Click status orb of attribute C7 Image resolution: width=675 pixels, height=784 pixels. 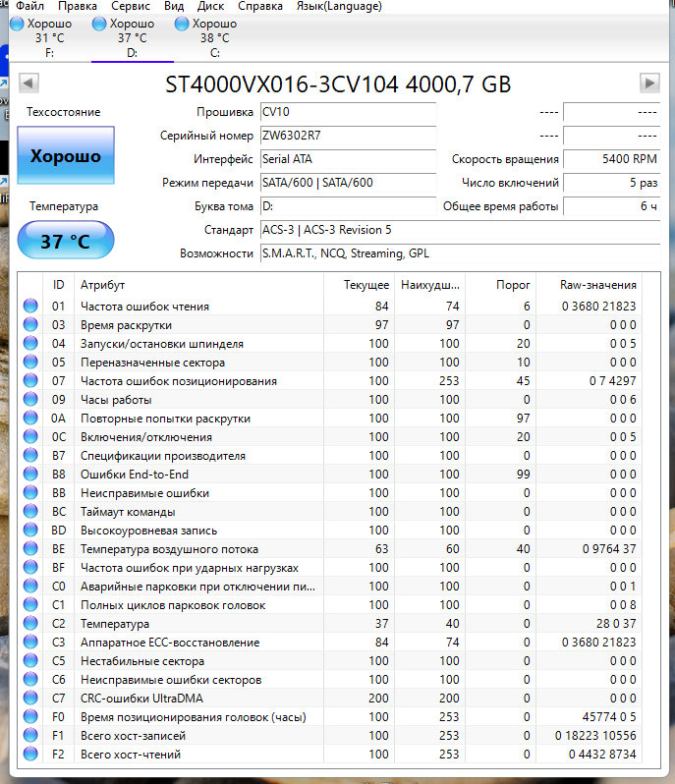point(30,698)
